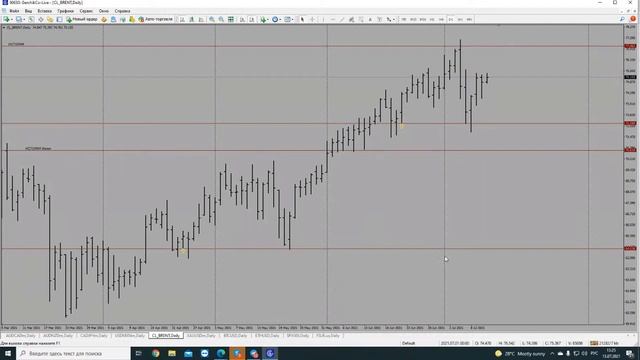Image resolution: width=640 pixels, height=360 pixels.
Task: Select the equidistant channel tool
Action: [351, 19]
